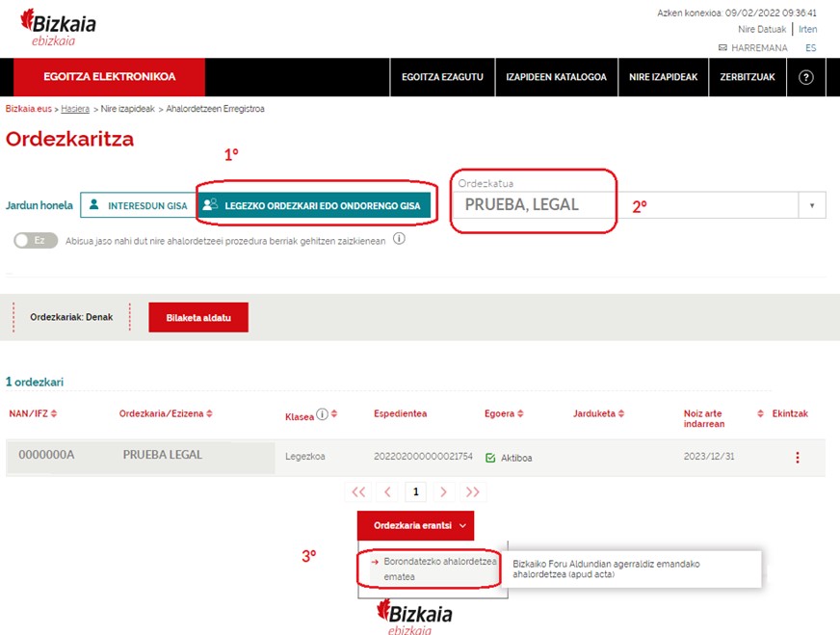Image resolution: width=840 pixels, height=635 pixels.
Task: Click the Bizkaia.eus breadcrumb link
Action: (28, 109)
